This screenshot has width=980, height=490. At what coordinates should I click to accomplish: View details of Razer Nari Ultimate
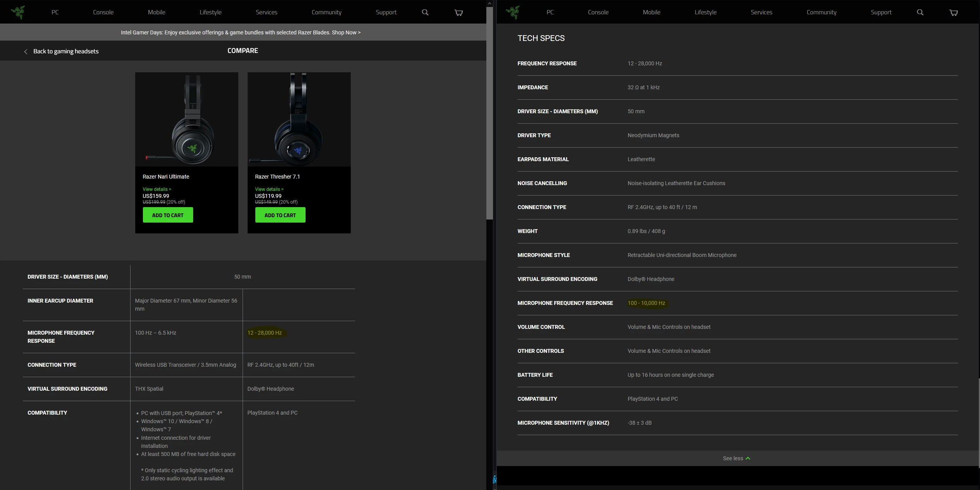pyautogui.click(x=156, y=189)
